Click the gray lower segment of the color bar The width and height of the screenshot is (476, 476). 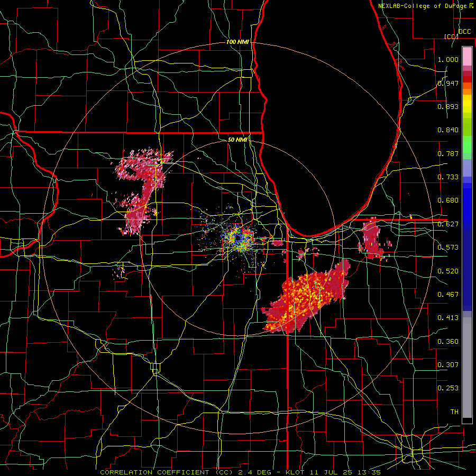point(467,368)
